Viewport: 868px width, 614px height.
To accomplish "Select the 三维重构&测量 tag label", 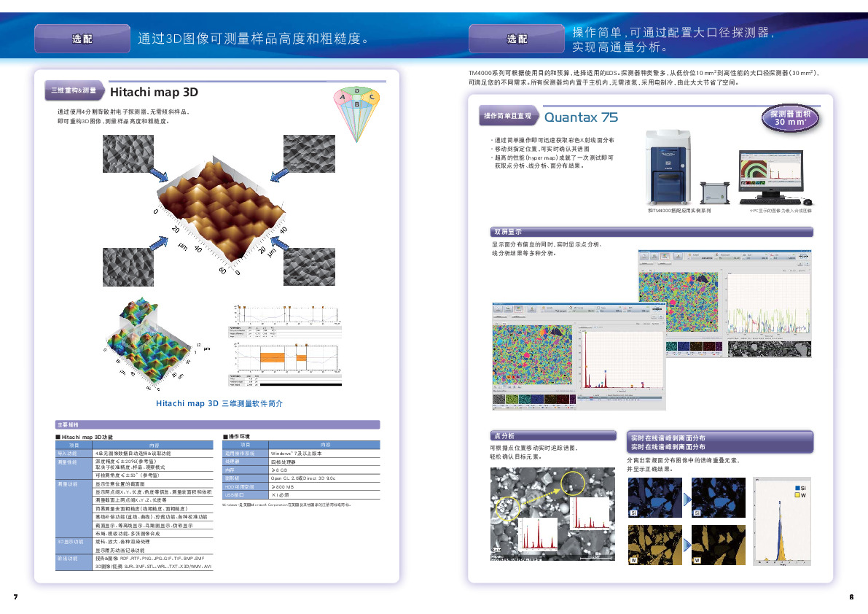I will click(74, 90).
